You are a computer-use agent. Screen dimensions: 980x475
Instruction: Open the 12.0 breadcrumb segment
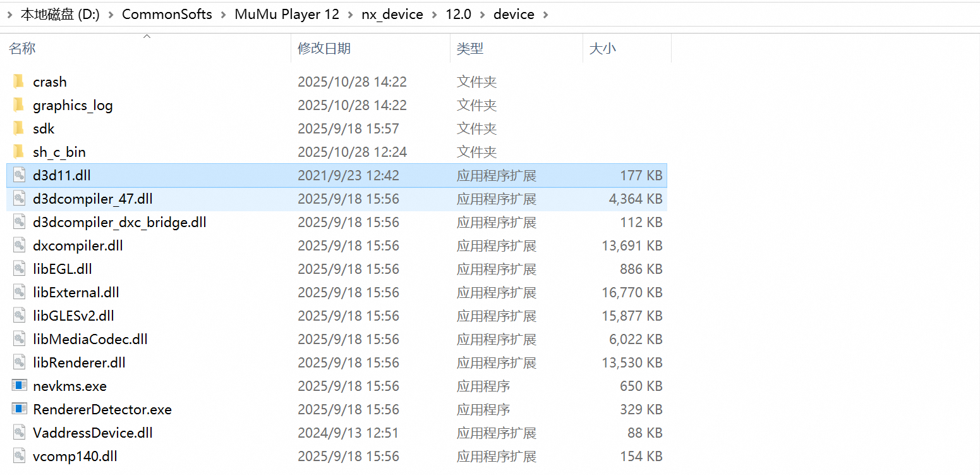tap(459, 14)
